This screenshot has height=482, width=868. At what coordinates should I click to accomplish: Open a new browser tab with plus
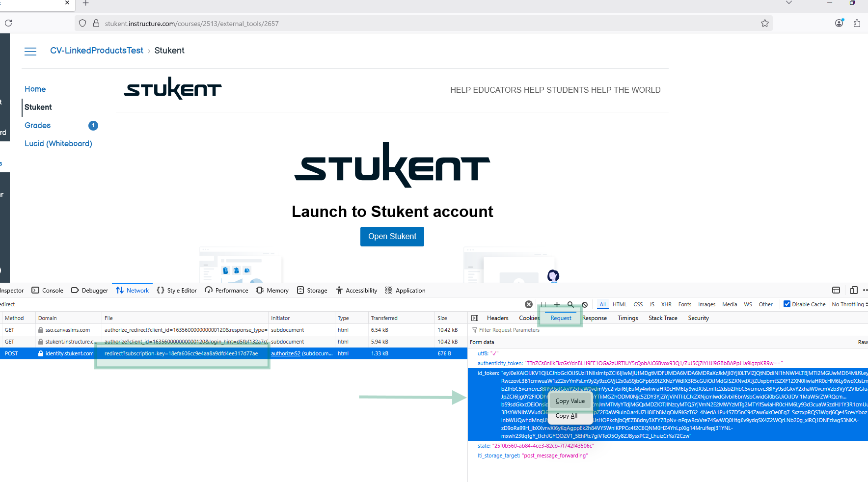pyautogui.click(x=85, y=3)
